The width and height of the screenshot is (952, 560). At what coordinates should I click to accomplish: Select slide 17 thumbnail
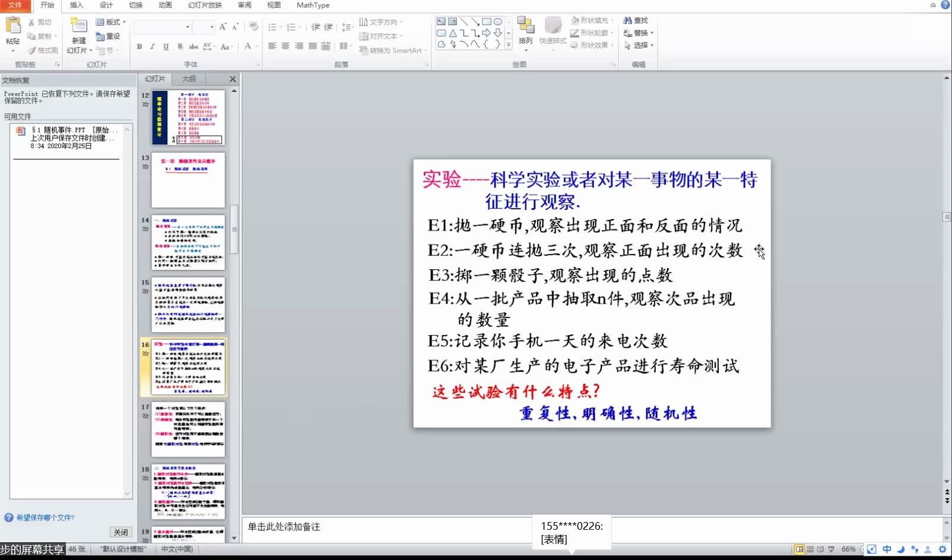(x=188, y=429)
